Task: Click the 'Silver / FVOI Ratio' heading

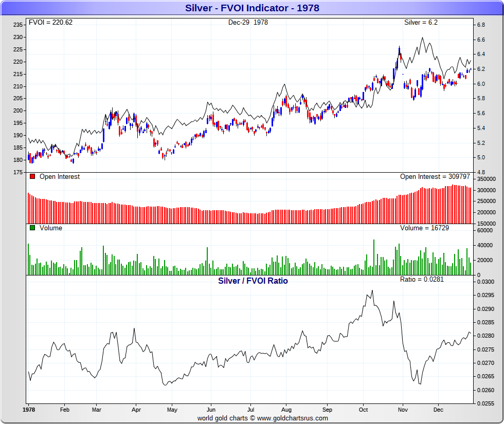Action: click(x=253, y=281)
